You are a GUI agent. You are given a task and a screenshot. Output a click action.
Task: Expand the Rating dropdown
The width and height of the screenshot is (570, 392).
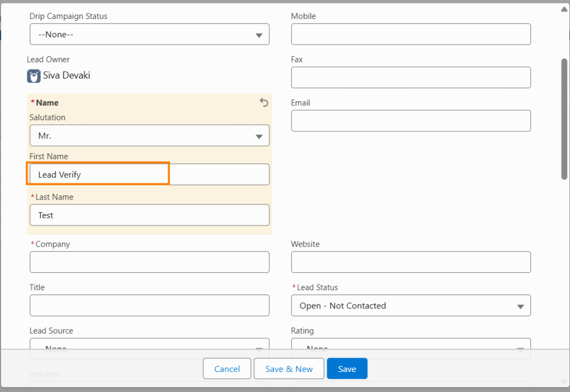click(x=411, y=345)
